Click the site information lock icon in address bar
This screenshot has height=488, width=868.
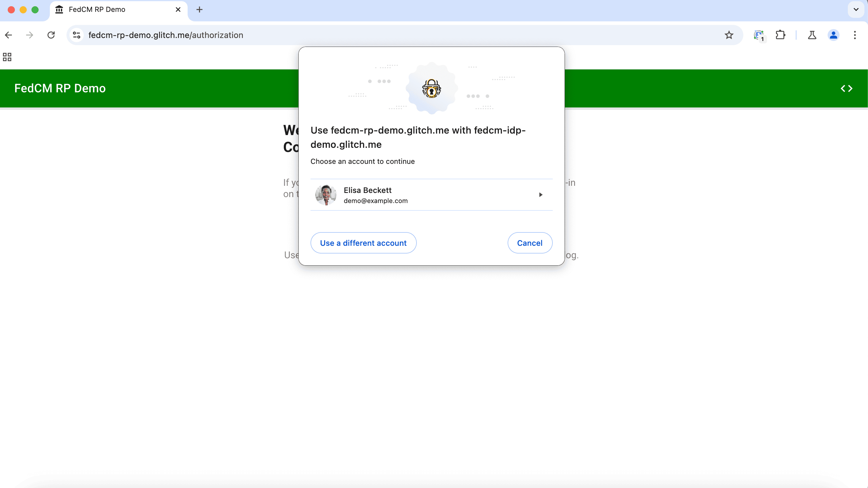(x=76, y=35)
